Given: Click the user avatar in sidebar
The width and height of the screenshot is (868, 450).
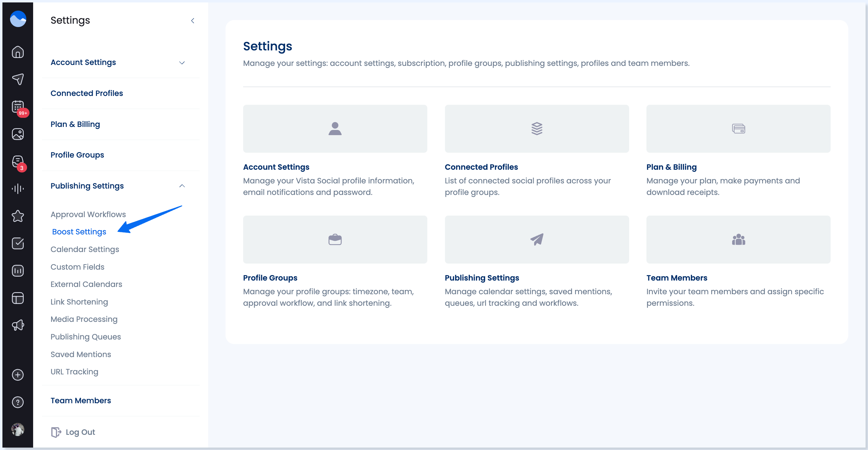Looking at the screenshot, I should coord(18,429).
